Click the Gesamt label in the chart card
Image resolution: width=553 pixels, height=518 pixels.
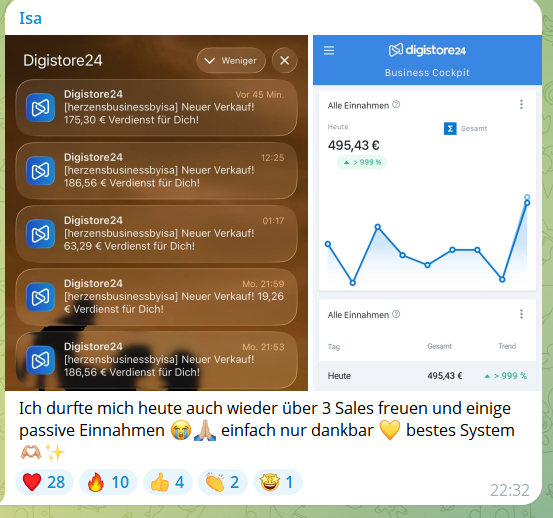click(474, 129)
